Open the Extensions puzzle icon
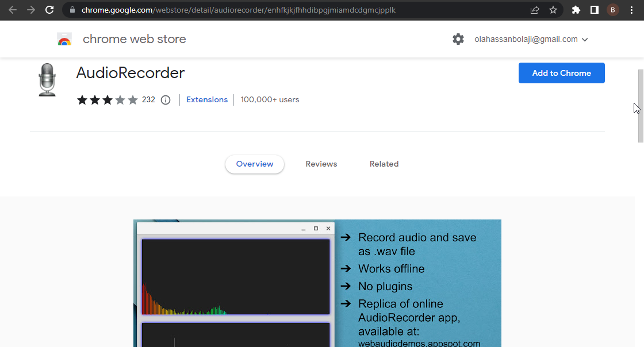644x347 pixels. [x=576, y=10]
